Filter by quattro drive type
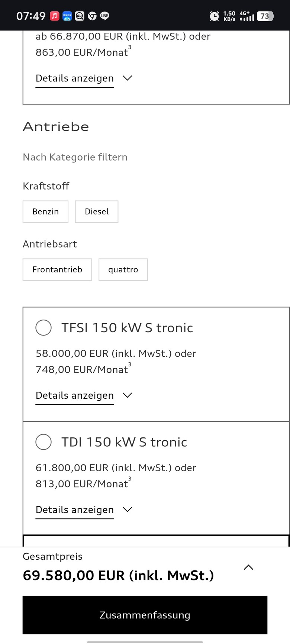290x644 pixels. coord(123,270)
